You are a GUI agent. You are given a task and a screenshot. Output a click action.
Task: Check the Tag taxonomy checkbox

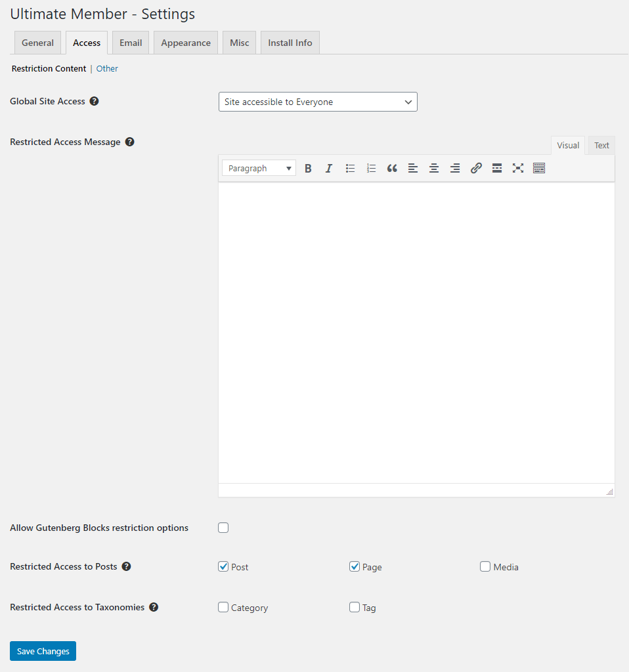pos(355,607)
